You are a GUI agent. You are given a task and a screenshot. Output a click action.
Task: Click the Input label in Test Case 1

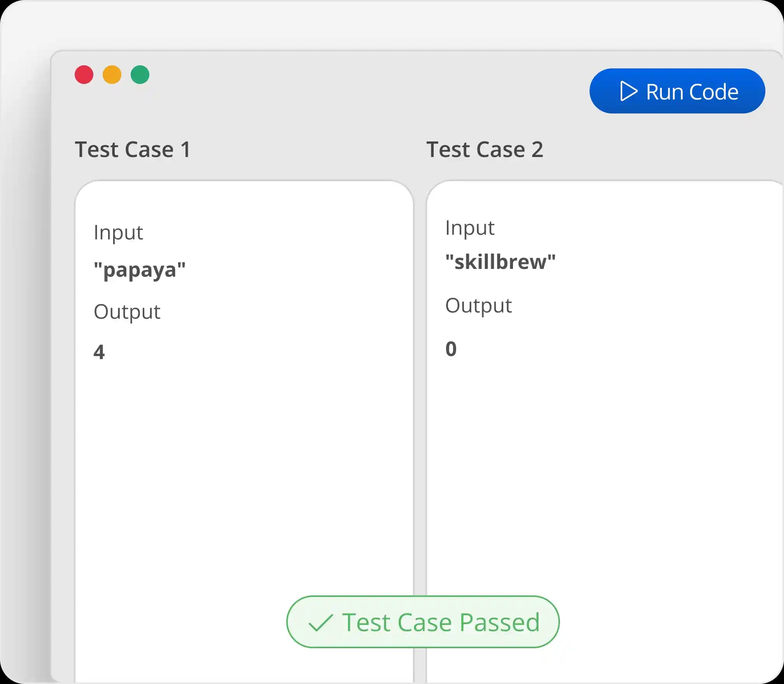click(118, 232)
